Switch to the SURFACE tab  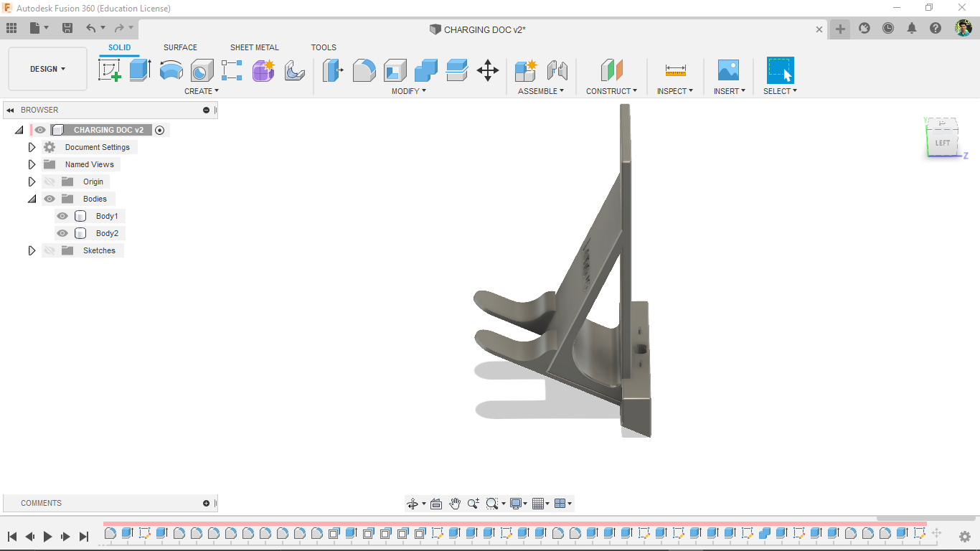tap(180, 47)
